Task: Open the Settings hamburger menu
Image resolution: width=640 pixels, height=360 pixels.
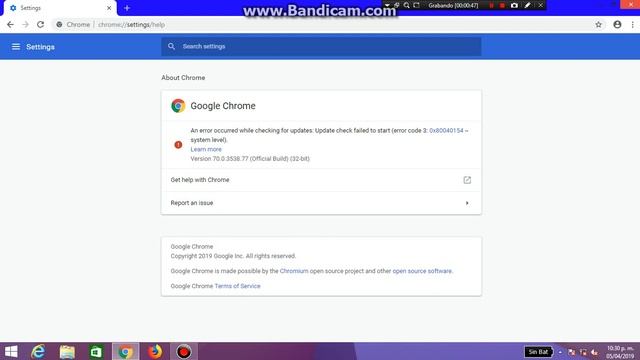Action: (16, 47)
